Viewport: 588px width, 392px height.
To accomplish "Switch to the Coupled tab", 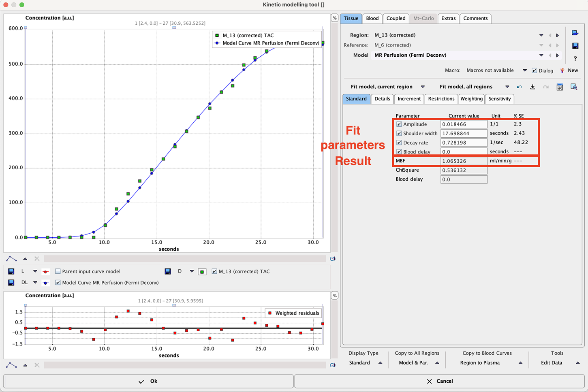I will [x=396, y=18].
